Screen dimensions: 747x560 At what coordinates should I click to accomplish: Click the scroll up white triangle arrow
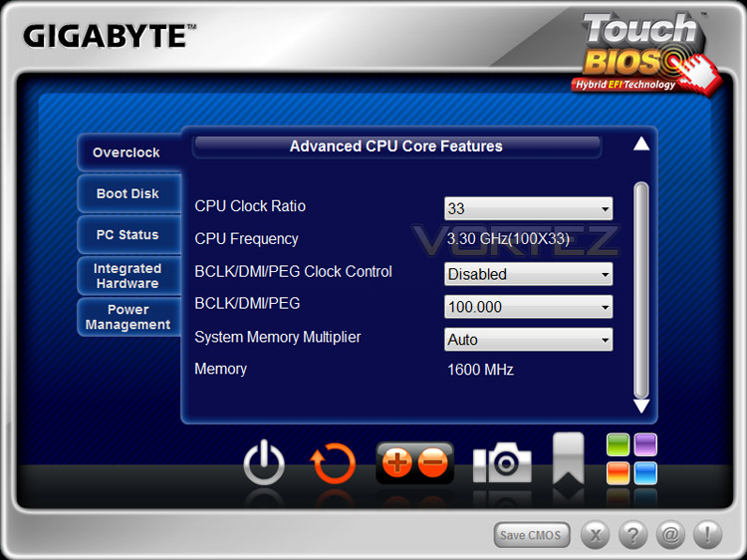(641, 143)
